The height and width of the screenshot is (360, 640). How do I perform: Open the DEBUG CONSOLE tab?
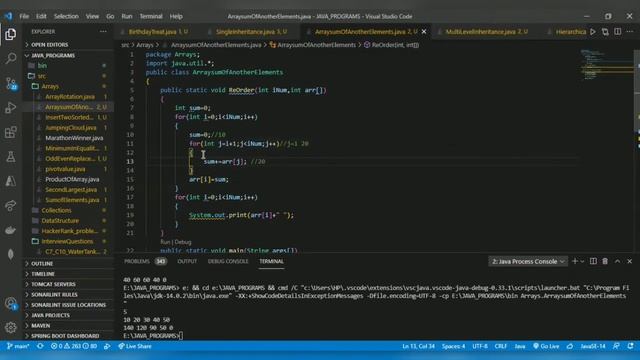[x=228, y=261]
